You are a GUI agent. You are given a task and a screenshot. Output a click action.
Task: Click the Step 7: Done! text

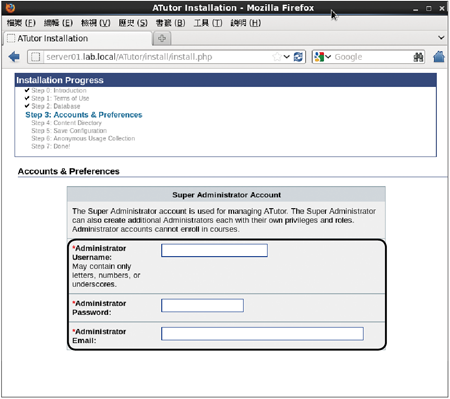(x=51, y=146)
